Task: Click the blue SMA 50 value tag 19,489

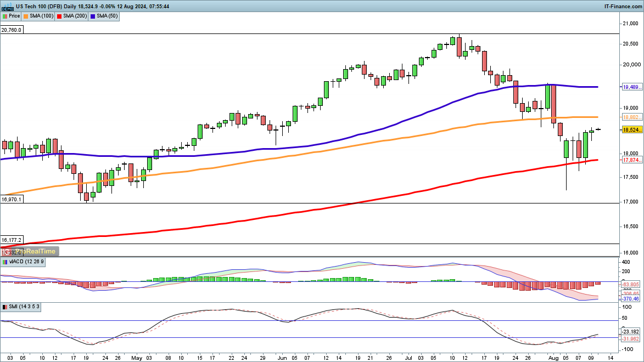Action: pyautogui.click(x=632, y=87)
